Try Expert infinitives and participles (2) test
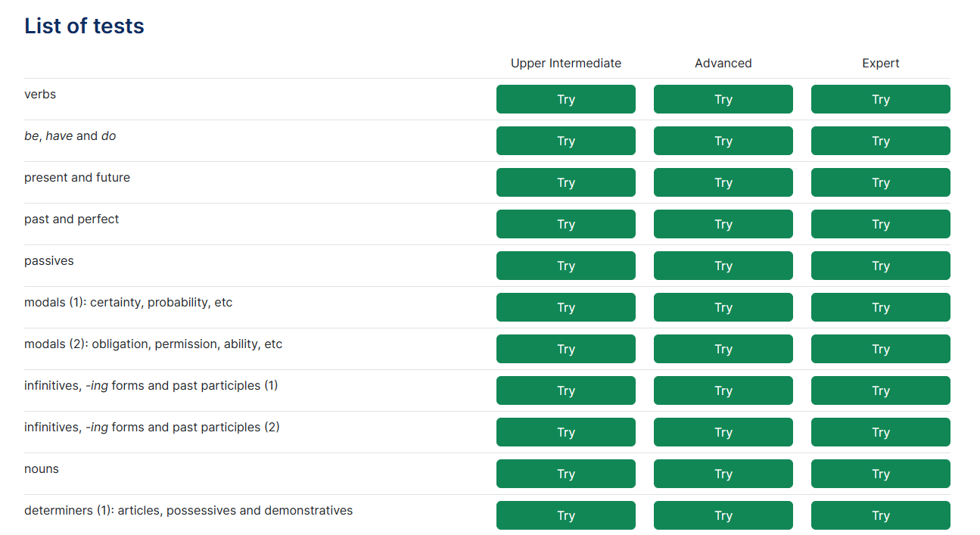980x535 pixels. click(x=880, y=432)
